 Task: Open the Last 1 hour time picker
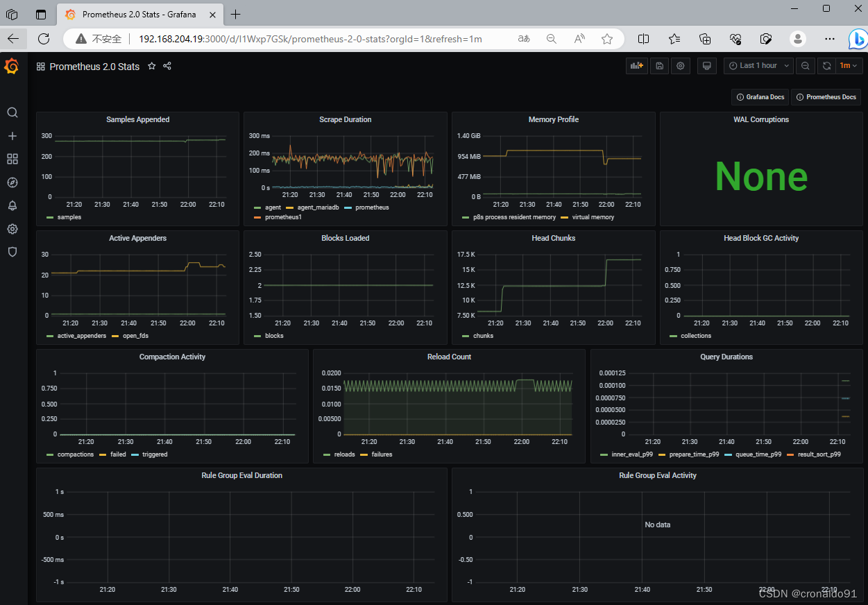pos(758,66)
